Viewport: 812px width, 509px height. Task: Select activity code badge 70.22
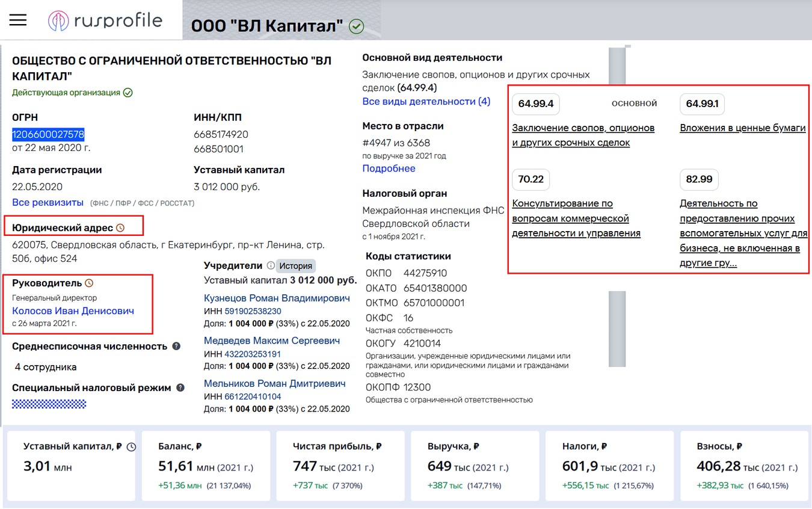(531, 179)
